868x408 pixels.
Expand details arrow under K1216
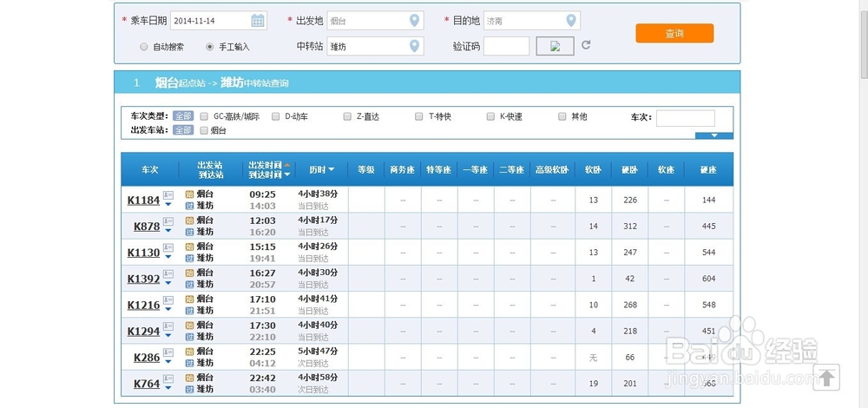coord(168,309)
